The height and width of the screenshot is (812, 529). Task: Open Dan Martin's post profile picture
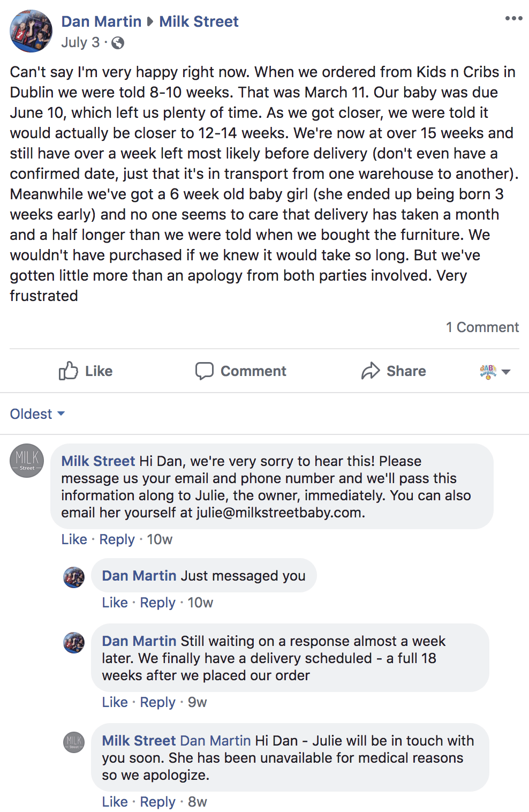pyautogui.click(x=31, y=31)
